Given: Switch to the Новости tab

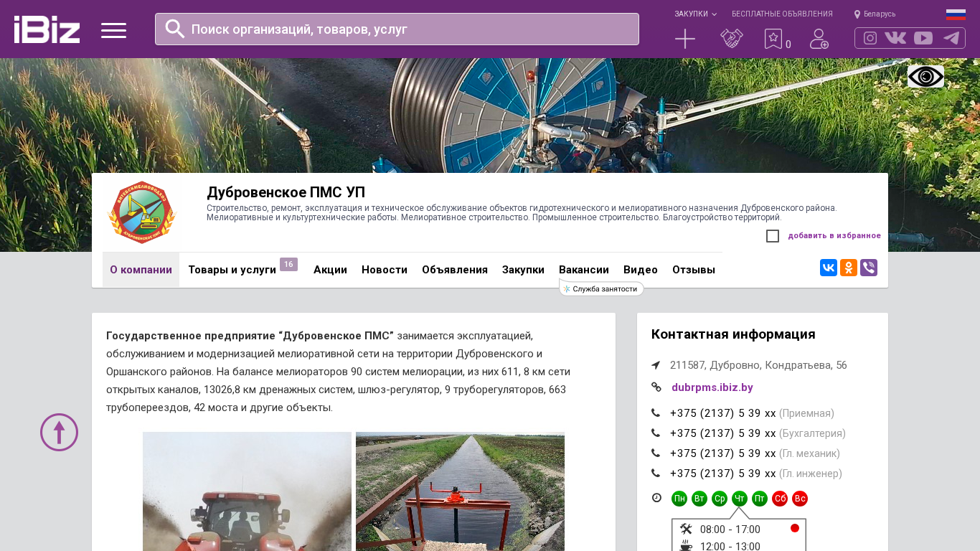Looking at the screenshot, I should coord(385,270).
